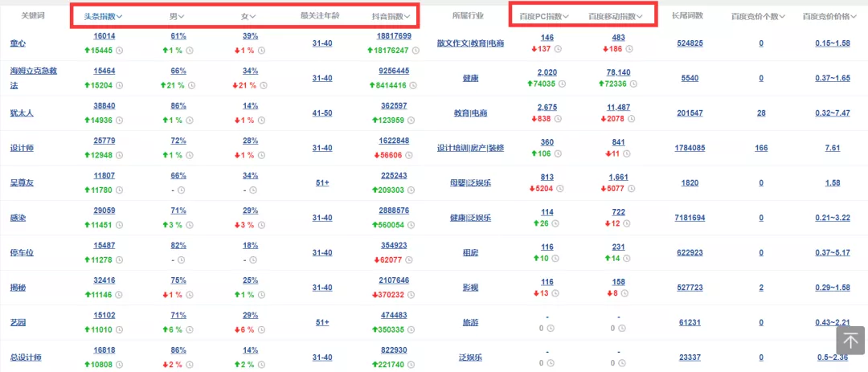The image size is (868, 372).
Task: Sort by 百度竞价价格 column header
Action: click(829, 17)
